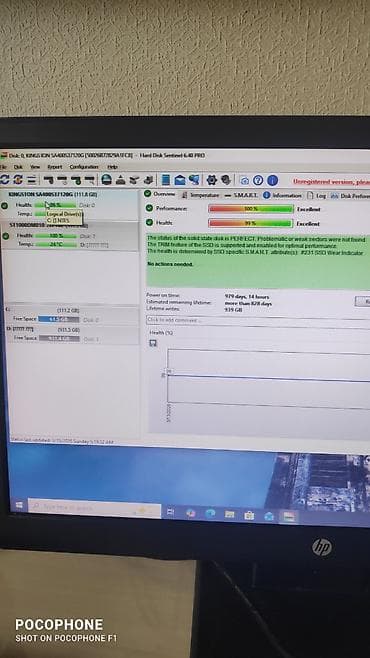Switch to the Disk Performance tab
Viewport: 370px width, 658px height.
tap(350, 196)
